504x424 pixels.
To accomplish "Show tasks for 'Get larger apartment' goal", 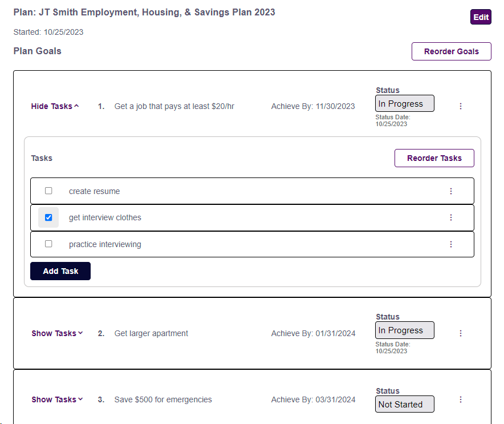I will point(57,333).
